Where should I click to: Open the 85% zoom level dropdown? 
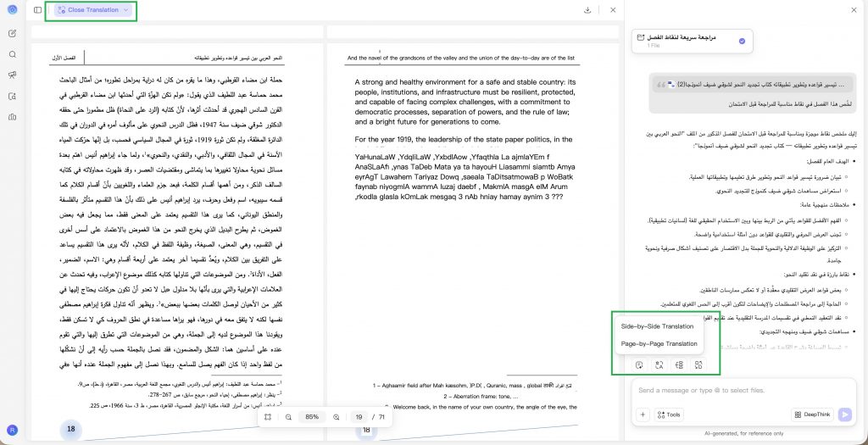pyautogui.click(x=312, y=417)
